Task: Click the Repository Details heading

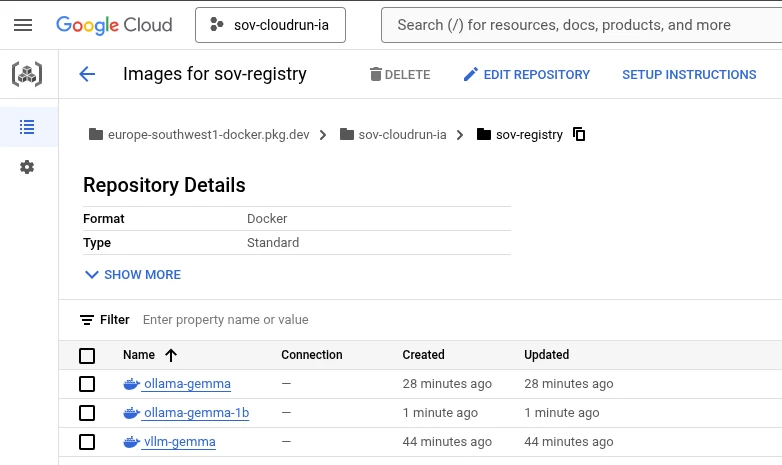Action: pos(164,185)
